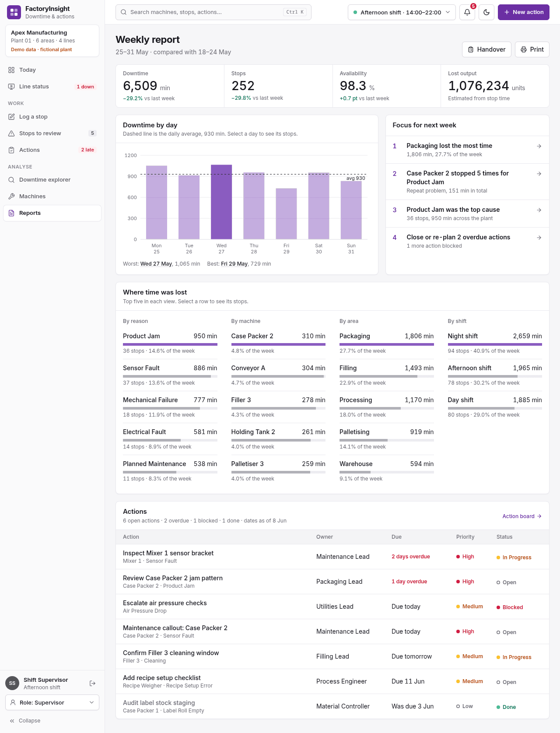This screenshot has width=560, height=733.
Task: Click the Worst Wed 27 May link
Action: click(x=156, y=264)
